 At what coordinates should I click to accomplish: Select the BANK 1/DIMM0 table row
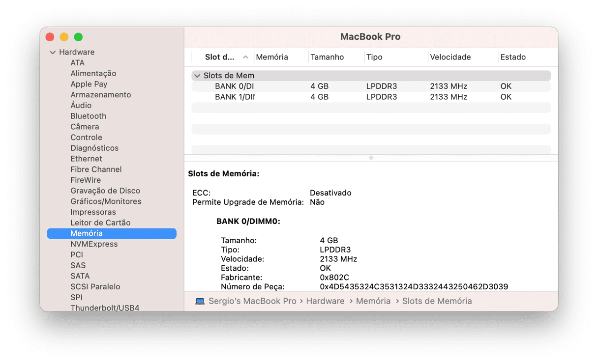(x=371, y=97)
